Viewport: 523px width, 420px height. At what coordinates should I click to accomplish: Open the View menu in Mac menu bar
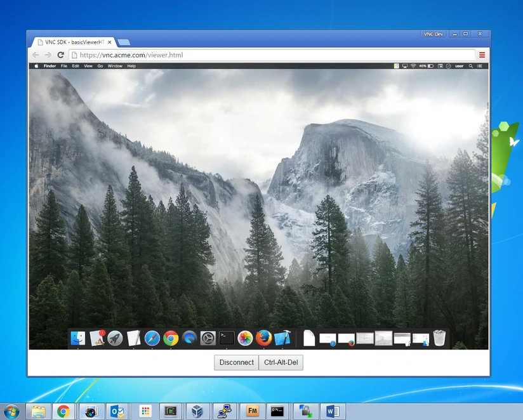pos(88,66)
